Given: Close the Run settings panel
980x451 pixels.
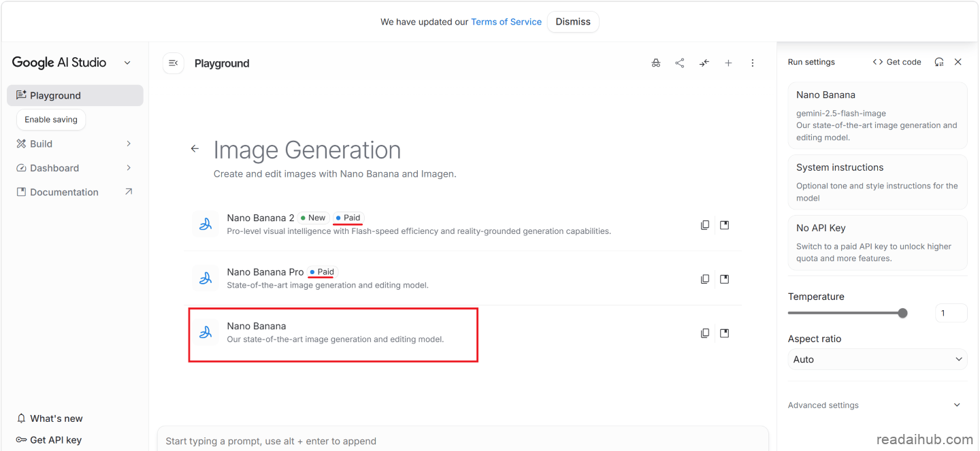Looking at the screenshot, I should coord(958,62).
